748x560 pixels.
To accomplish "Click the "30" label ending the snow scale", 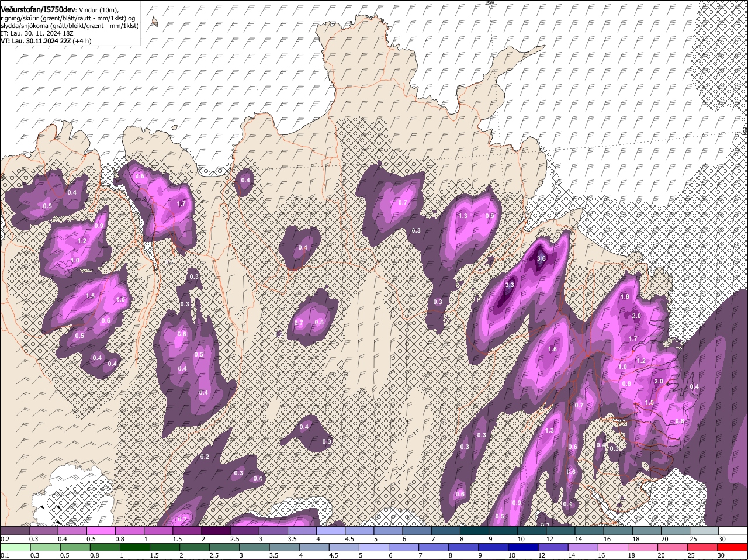I will pyautogui.click(x=722, y=539).
